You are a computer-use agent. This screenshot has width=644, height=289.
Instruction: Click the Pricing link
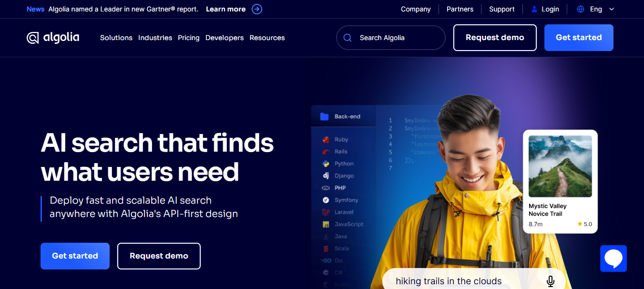(189, 38)
